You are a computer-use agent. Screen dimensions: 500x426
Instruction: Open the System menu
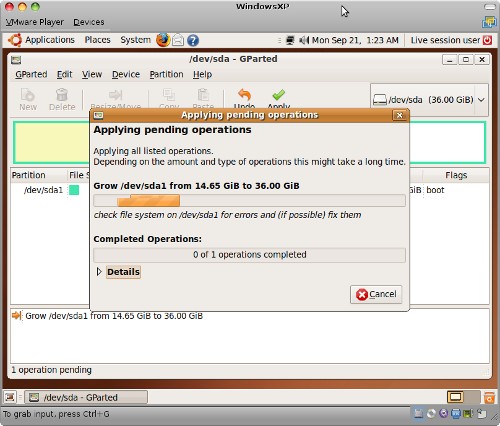point(135,40)
